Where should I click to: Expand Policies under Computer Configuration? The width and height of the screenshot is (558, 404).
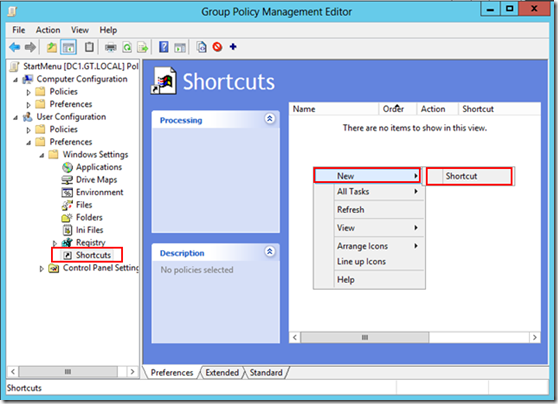(28, 92)
